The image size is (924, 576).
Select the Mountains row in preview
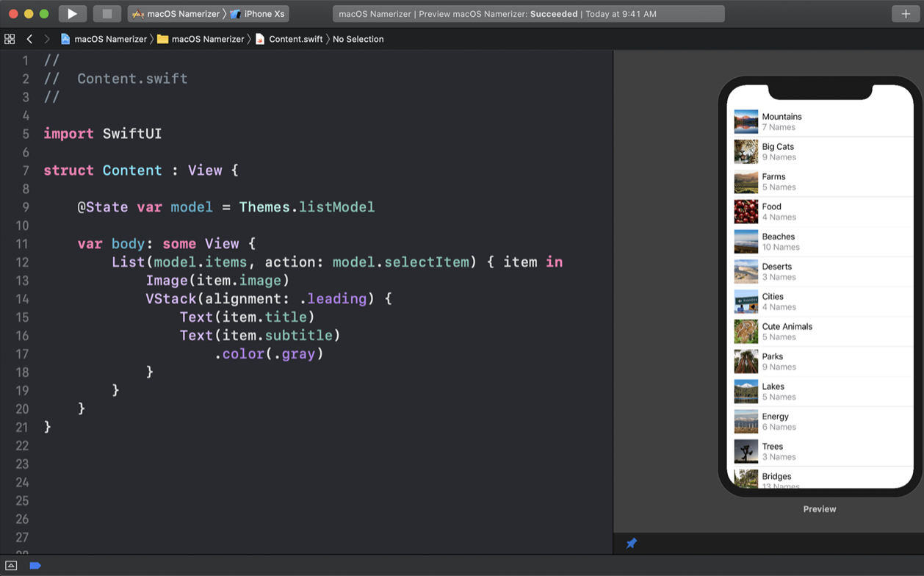point(820,122)
